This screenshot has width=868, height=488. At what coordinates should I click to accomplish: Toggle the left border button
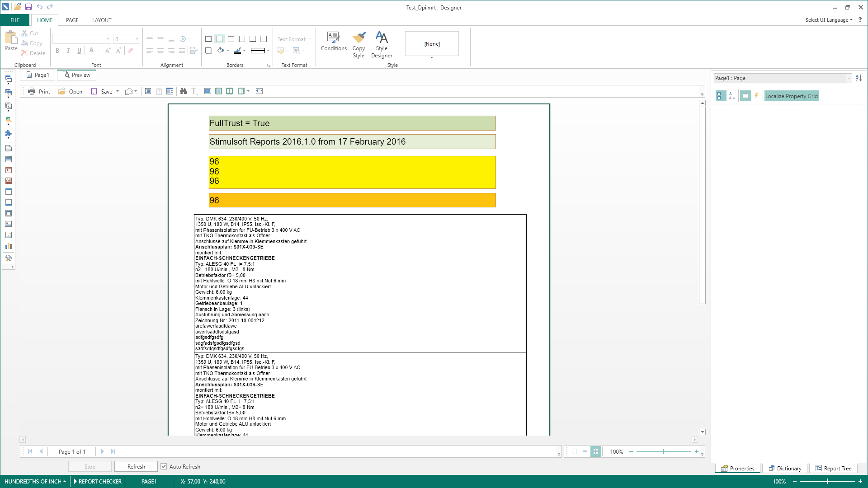[x=242, y=39]
